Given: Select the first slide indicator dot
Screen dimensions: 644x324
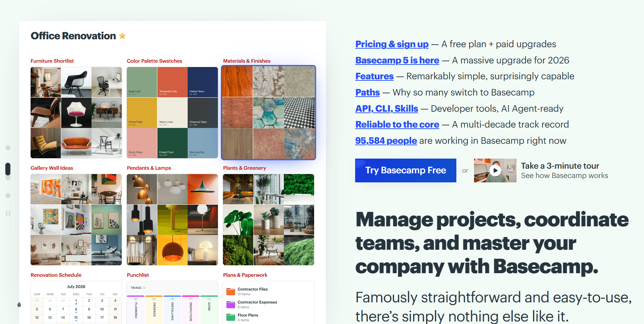Looking at the screenshot, I should point(8,148).
